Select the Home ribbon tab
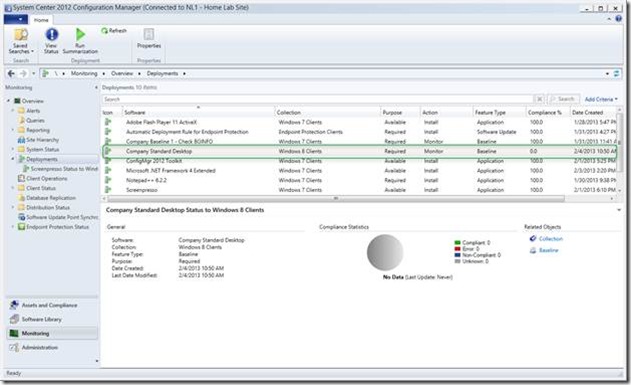 [x=41, y=20]
